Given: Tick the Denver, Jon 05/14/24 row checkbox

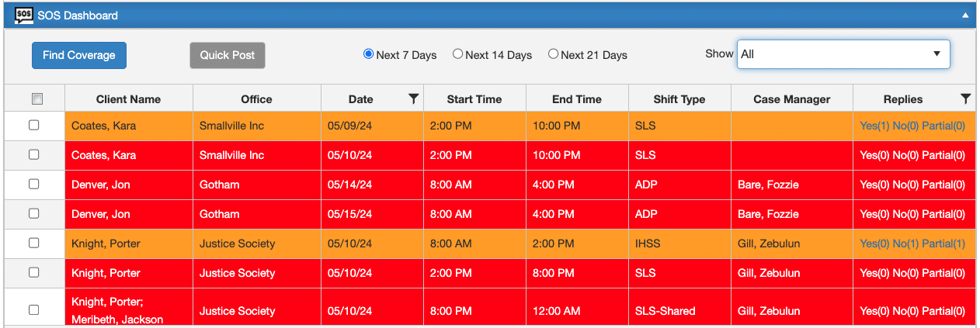Looking at the screenshot, I should click(34, 184).
